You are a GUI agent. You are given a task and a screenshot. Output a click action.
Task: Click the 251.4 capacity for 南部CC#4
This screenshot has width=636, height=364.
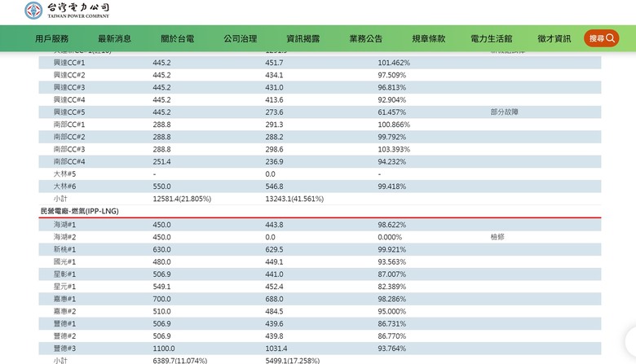(x=161, y=161)
